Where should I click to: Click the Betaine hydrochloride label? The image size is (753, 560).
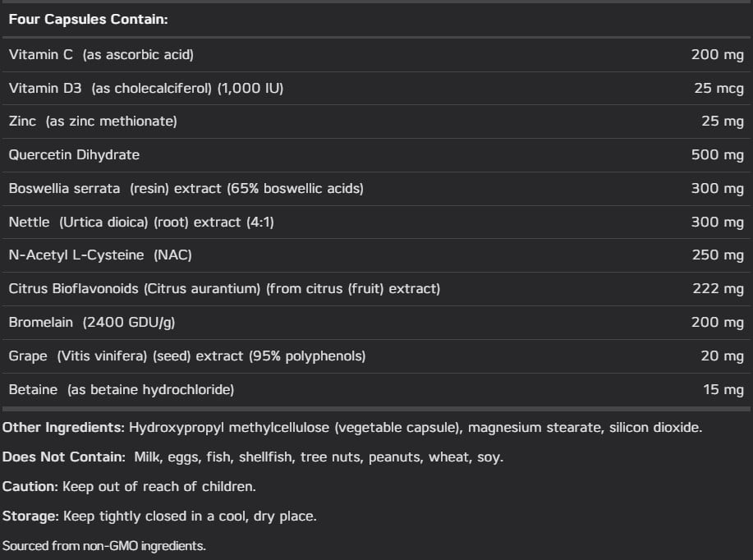pyautogui.click(x=121, y=390)
